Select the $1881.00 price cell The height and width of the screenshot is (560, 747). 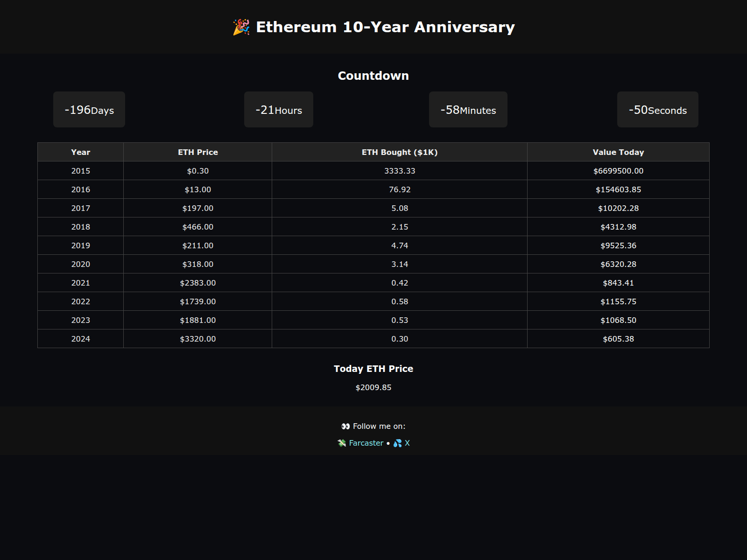point(198,320)
